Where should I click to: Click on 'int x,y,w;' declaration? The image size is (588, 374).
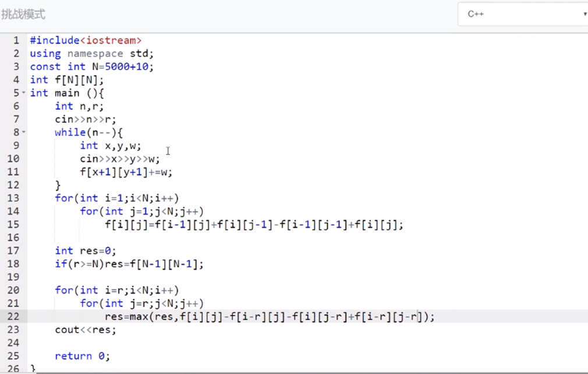click(111, 146)
